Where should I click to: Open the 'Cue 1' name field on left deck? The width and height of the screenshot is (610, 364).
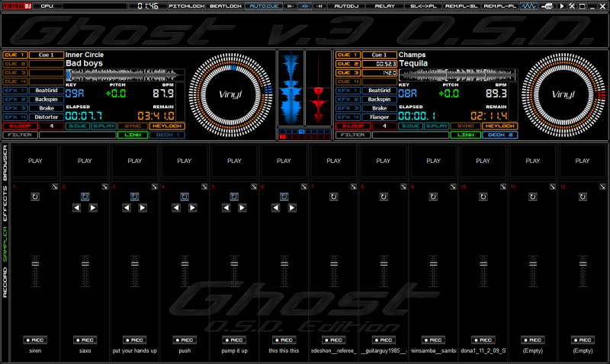tap(47, 55)
